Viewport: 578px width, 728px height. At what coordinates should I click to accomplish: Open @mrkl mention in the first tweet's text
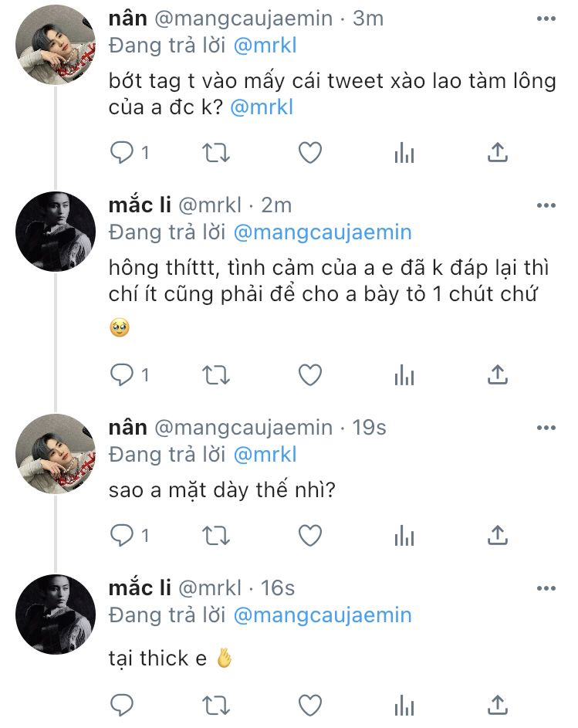point(262,109)
